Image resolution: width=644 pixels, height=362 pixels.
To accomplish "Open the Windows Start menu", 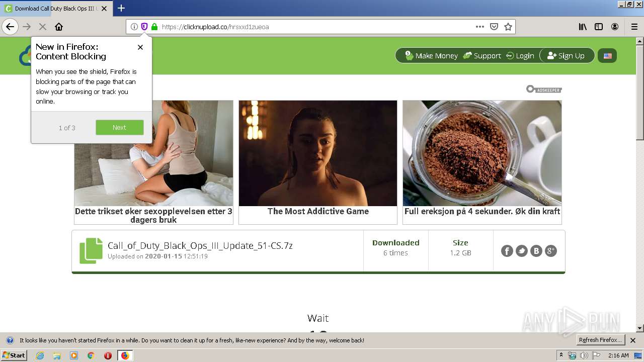I will 14,355.
